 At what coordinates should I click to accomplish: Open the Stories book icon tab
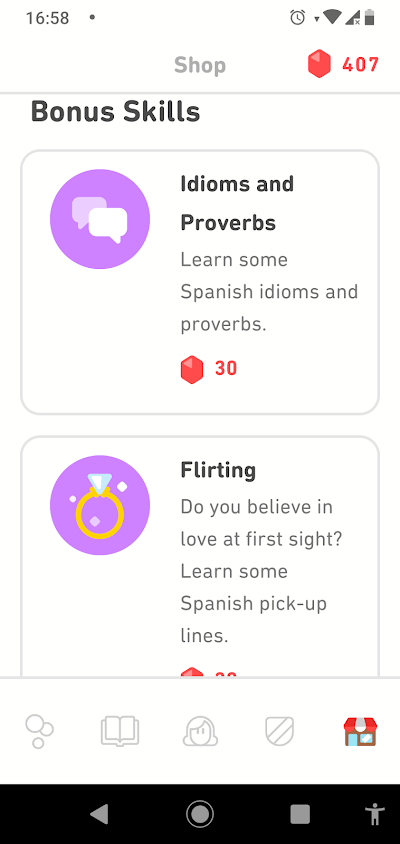(120, 732)
